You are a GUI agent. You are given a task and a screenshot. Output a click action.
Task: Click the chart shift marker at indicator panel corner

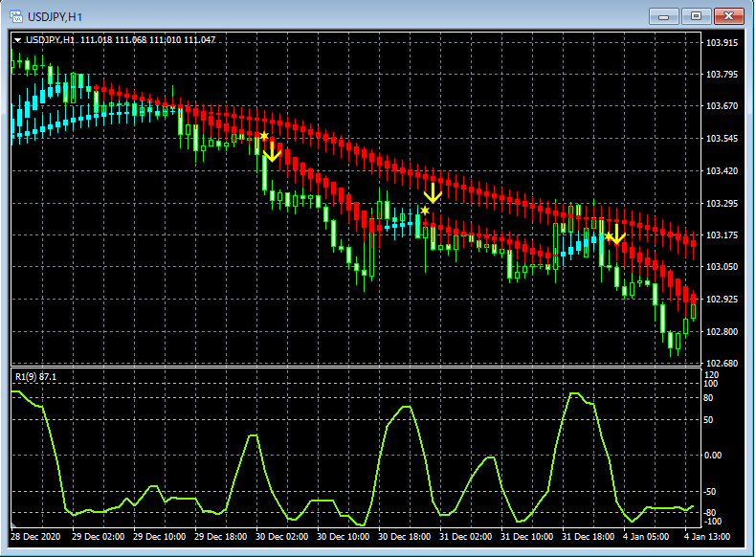pyautogui.click(x=14, y=524)
